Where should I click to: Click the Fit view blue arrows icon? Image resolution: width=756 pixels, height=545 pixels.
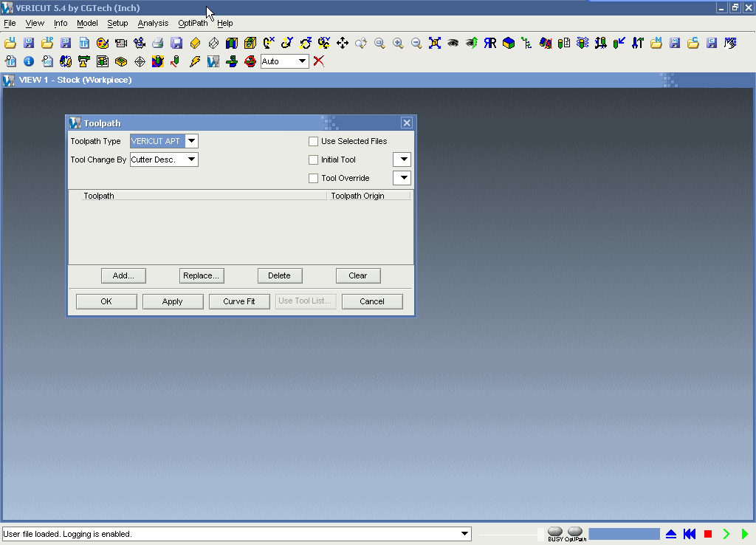(435, 43)
